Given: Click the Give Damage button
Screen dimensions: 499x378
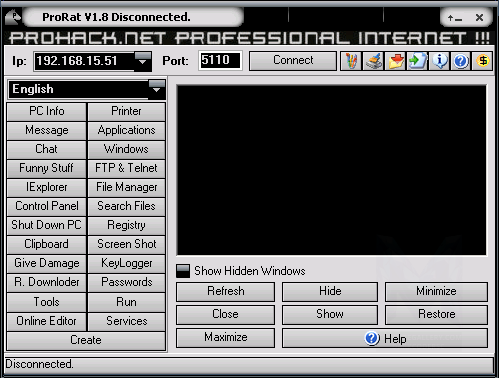Looking at the screenshot, I should 46,263.
